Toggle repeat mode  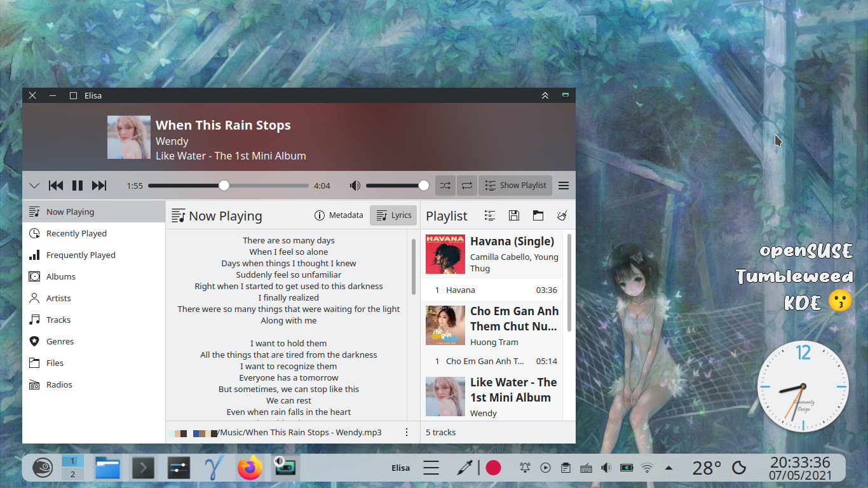click(x=467, y=186)
